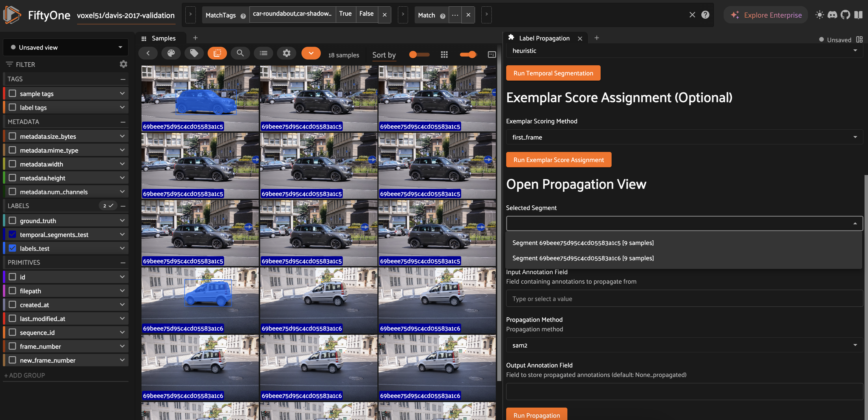Select True in MatchTags stage
The height and width of the screenshot is (420, 868).
[345, 14]
